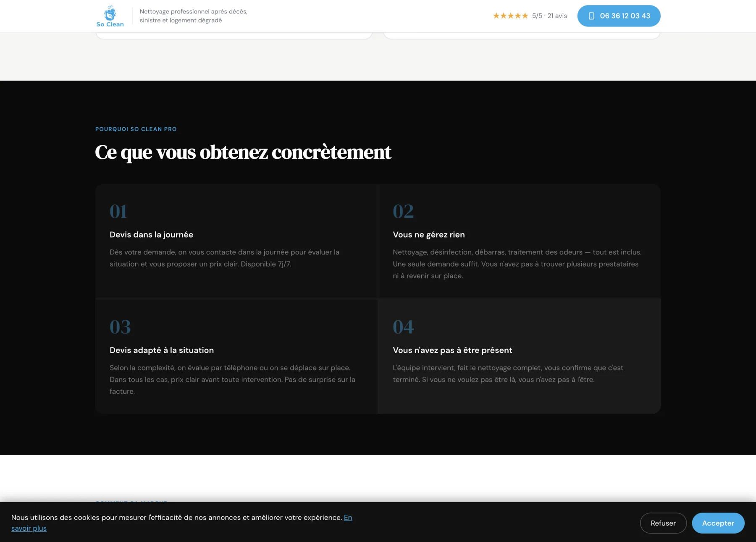756x542 pixels.
Task: Click paragraph starting Nettoyage, désinfection, débarras
Action: coord(517,264)
